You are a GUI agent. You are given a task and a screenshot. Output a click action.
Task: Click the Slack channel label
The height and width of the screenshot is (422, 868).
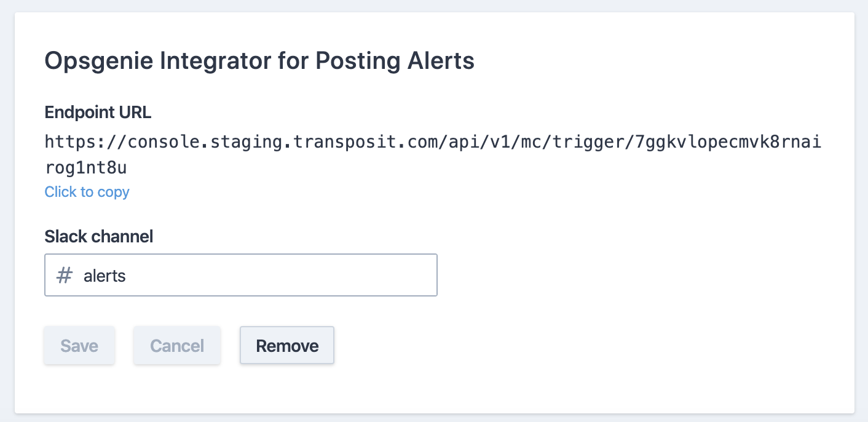coord(98,236)
